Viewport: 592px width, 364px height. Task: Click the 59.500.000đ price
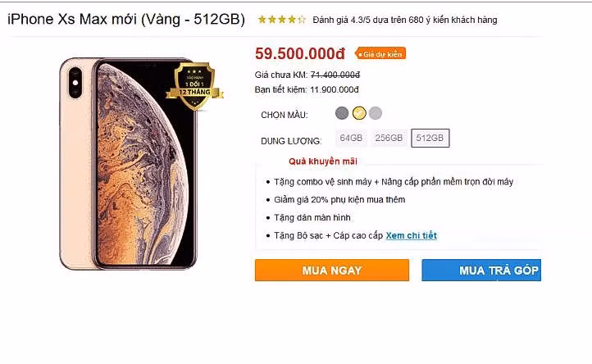(300, 54)
